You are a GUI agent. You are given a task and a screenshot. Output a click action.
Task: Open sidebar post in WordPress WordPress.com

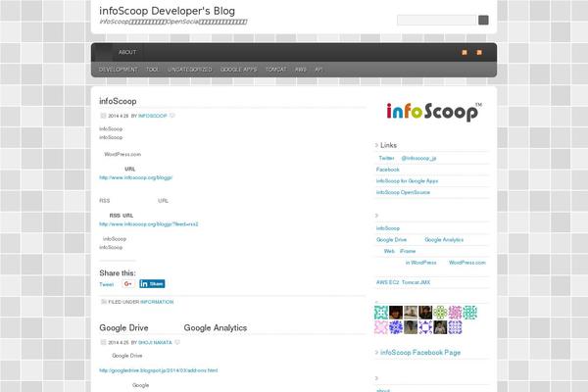point(446,263)
